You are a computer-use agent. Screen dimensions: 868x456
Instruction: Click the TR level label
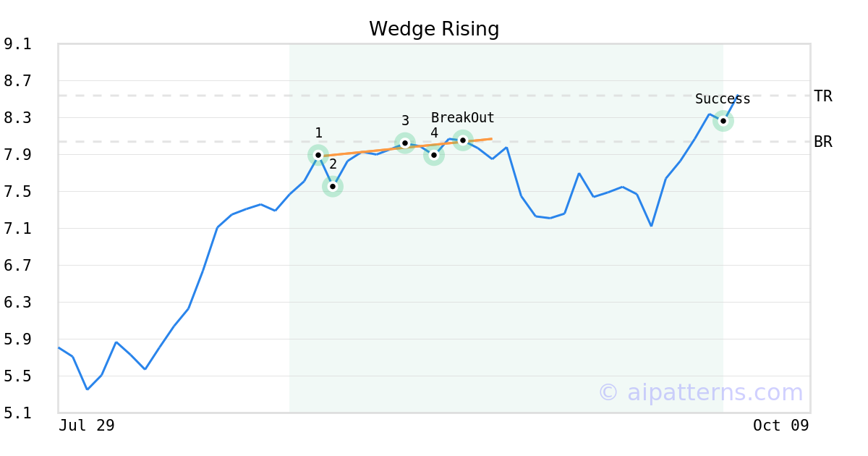[823, 96]
